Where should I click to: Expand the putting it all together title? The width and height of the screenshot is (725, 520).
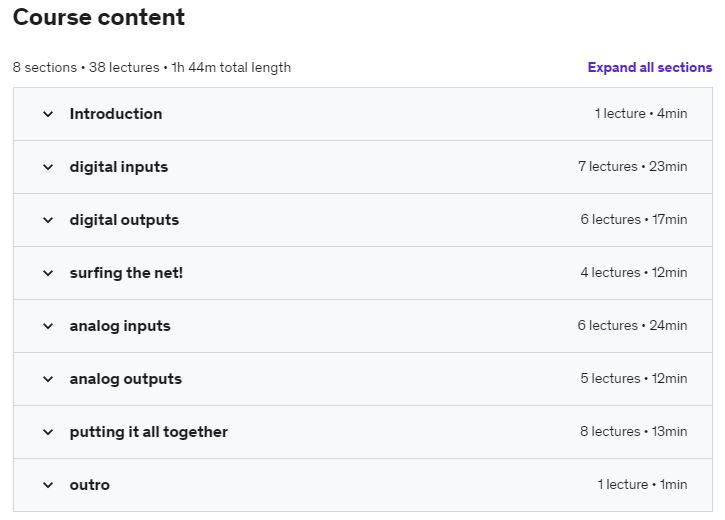coord(149,432)
